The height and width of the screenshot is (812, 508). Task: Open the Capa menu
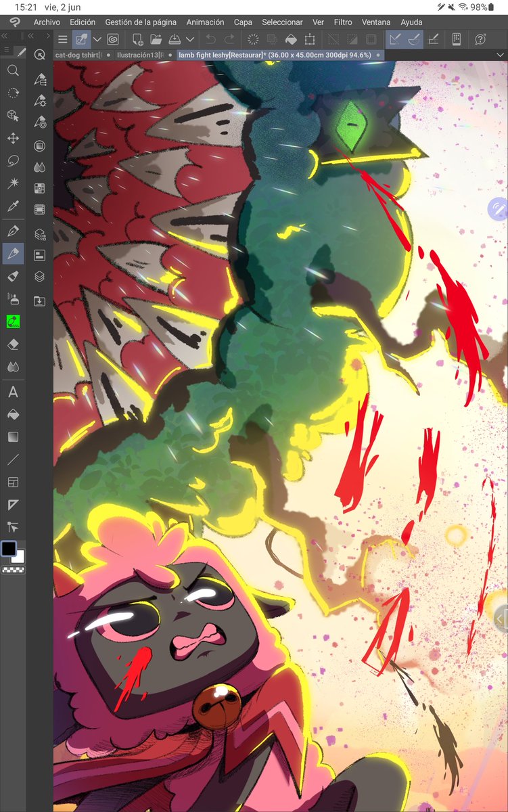point(243,22)
